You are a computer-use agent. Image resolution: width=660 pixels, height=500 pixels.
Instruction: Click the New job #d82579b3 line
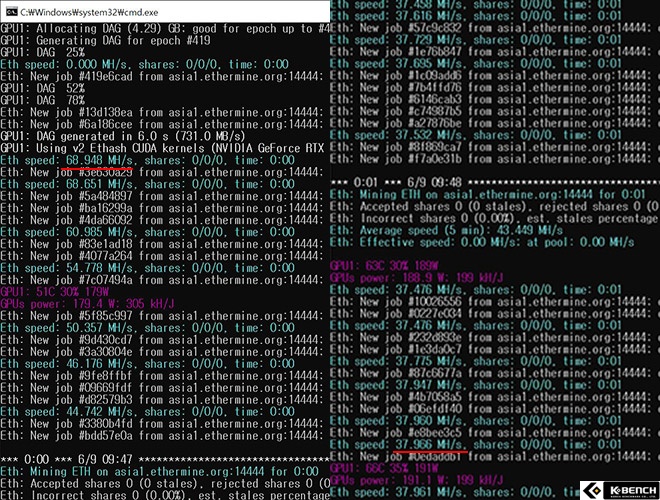click(x=162, y=400)
